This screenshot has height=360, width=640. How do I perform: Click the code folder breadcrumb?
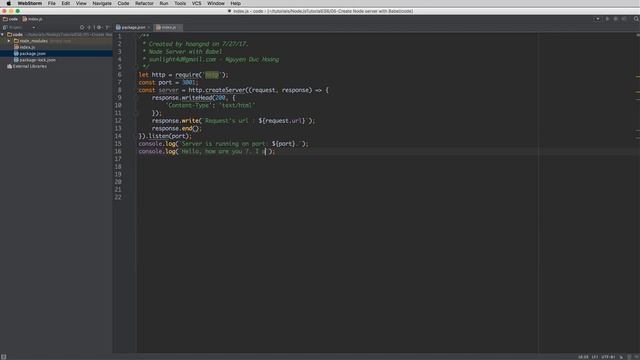pos(11,19)
